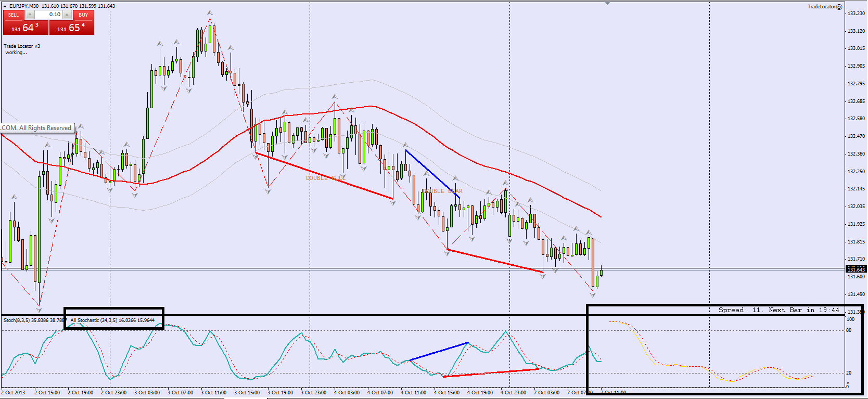Click the Stoch(8,3,5) indicator label

pos(16,320)
